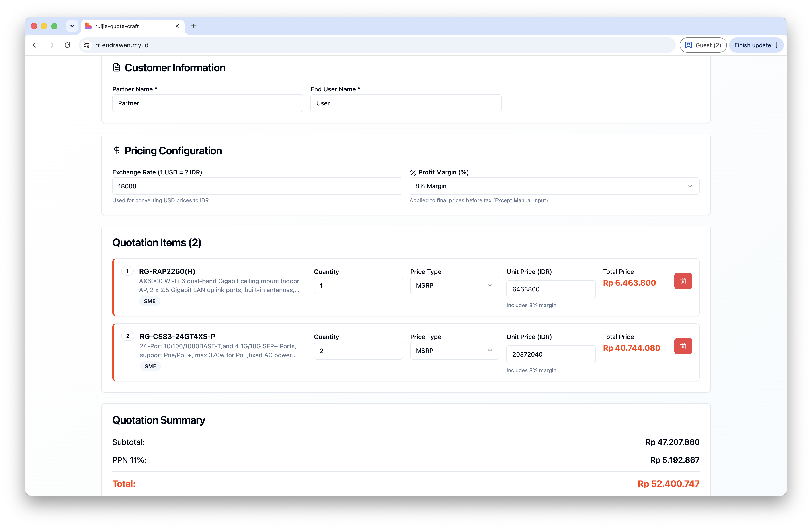
Task: Click the subtotal value Rp 47.207.880
Action: [x=672, y=442]
